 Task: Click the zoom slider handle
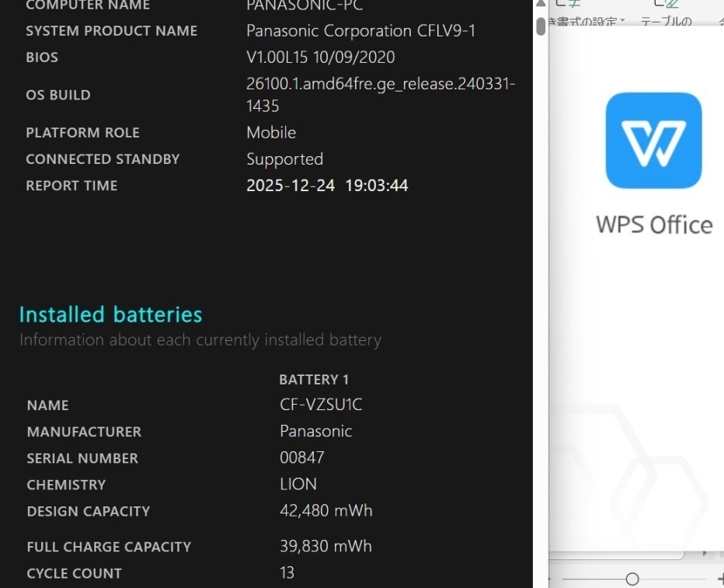[632, 579]
